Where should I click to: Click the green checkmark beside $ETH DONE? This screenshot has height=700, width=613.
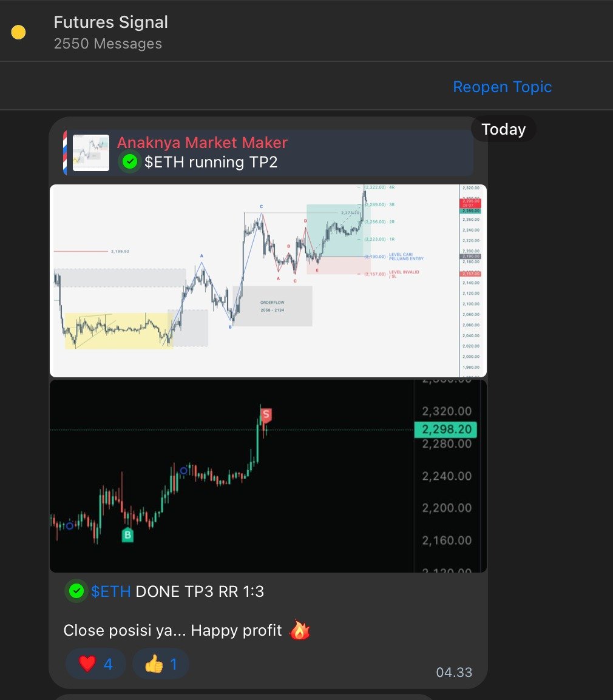tap(76, 591)
